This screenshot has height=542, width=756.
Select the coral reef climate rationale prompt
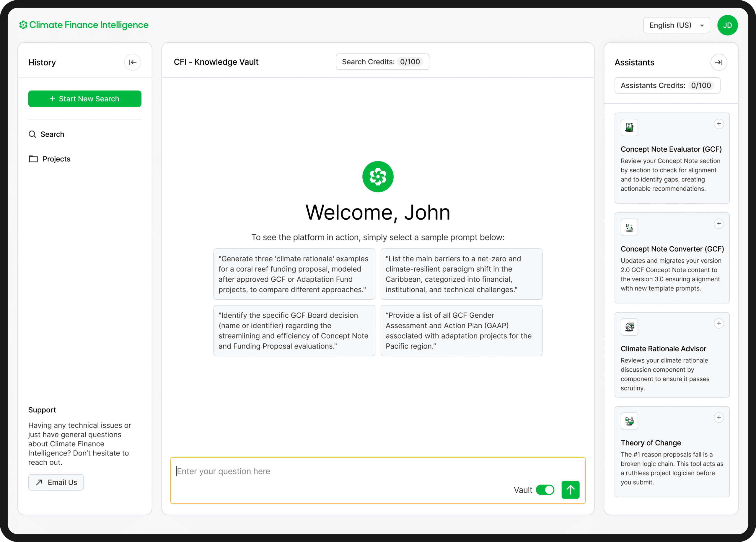(x=294, y=274)
